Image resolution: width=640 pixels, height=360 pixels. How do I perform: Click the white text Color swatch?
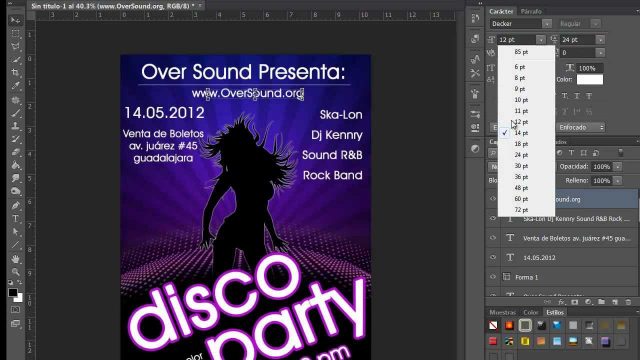tap(589, 80)
